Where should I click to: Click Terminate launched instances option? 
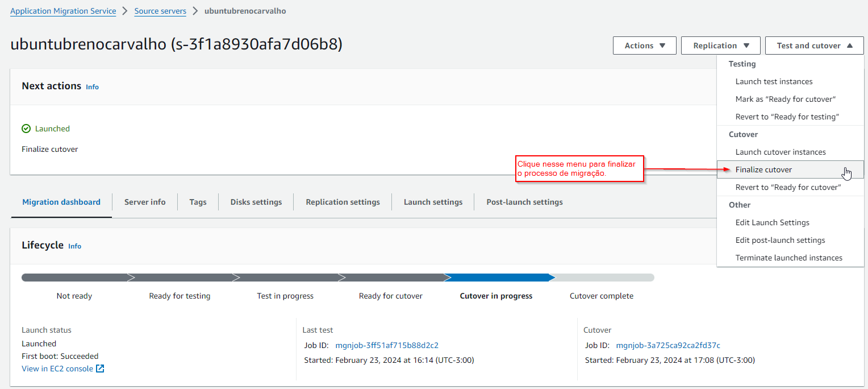tap(788, 258)
